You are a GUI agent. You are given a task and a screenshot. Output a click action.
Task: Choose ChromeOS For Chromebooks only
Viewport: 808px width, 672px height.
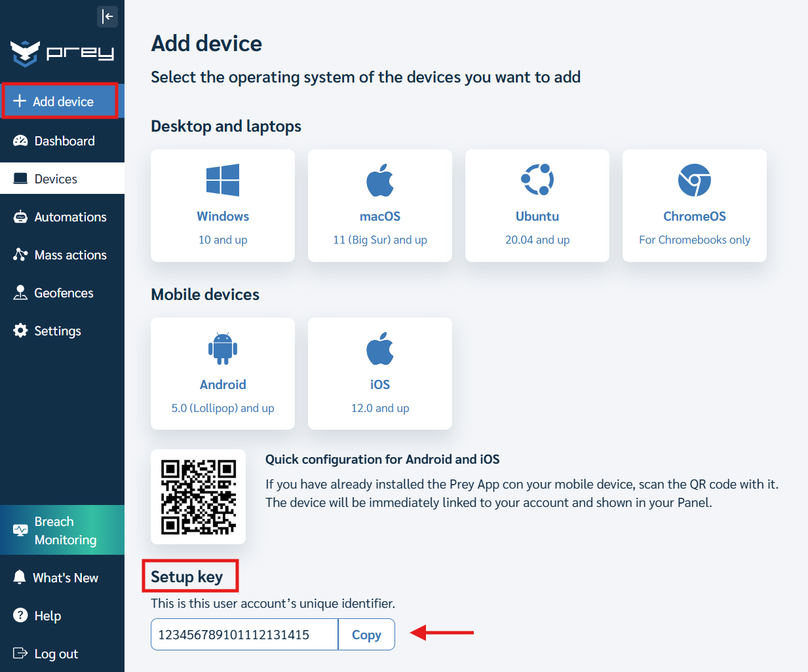tap(695, 206)
